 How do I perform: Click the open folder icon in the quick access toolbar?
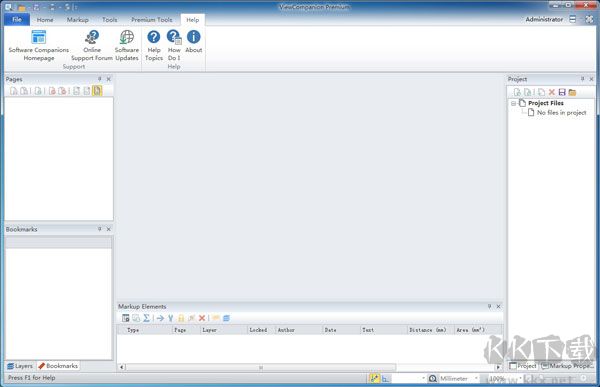[x=22, y=7]
